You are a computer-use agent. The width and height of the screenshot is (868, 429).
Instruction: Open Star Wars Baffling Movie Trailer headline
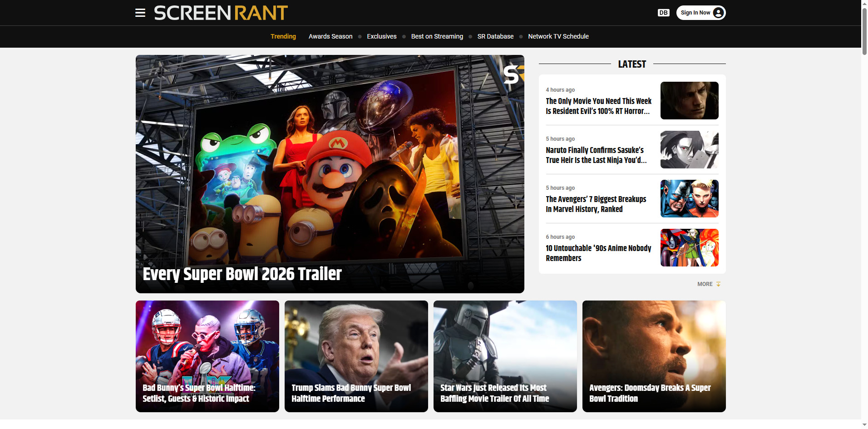(494, 393)
